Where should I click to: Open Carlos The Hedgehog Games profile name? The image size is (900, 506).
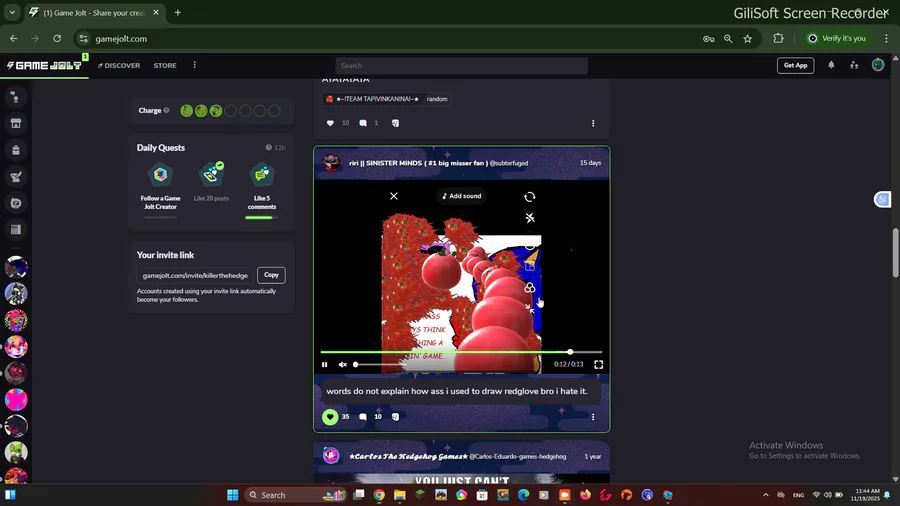pos(408,457)
